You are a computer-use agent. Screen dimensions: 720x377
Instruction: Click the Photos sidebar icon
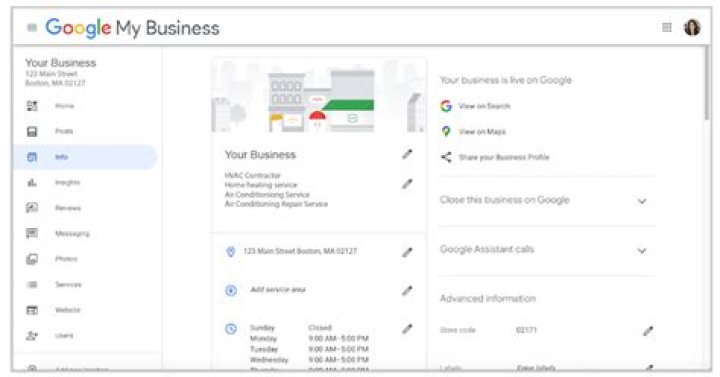[x=32, y=259]
